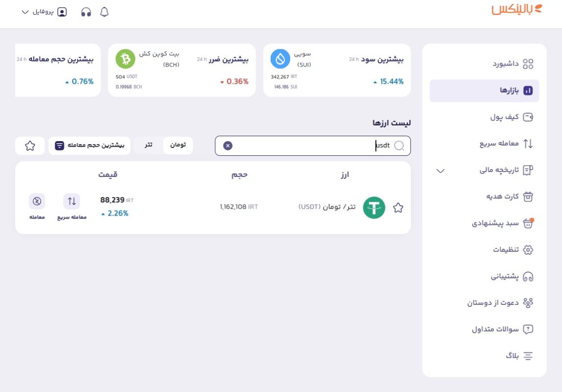Click the تتر / تومان (USDT) name
Viewport: 562px width, 392px height.
[x=327, y=207]
